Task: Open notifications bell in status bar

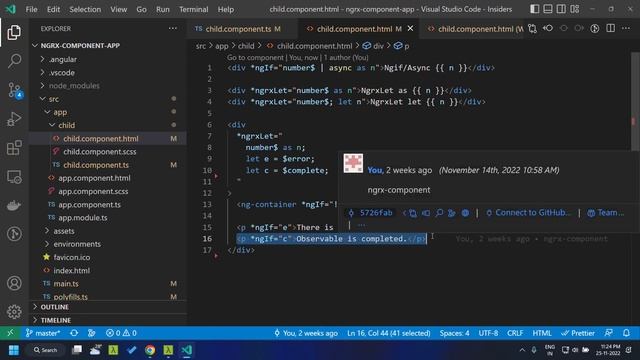Action: click(x=626, y=333)
